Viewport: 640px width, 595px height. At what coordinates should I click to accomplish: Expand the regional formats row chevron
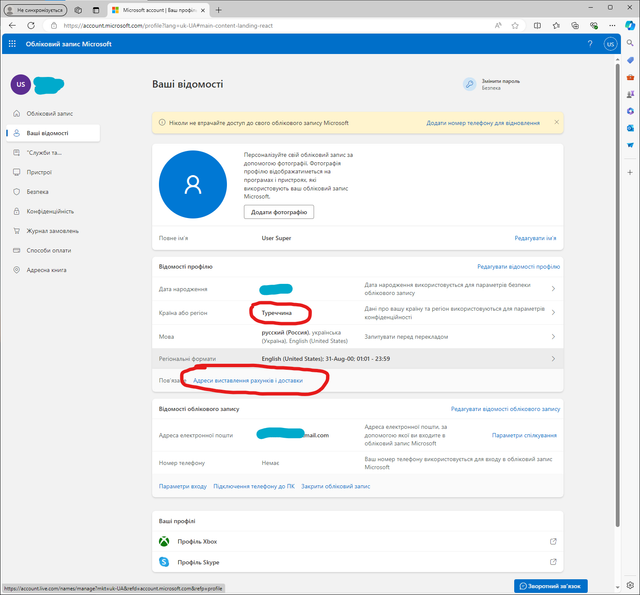click(x=553, y=359)
